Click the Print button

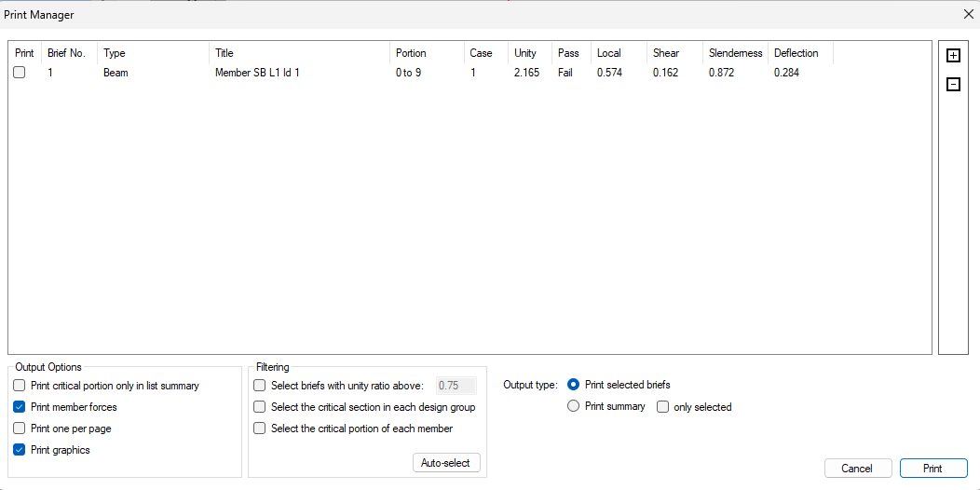point(932,469)
